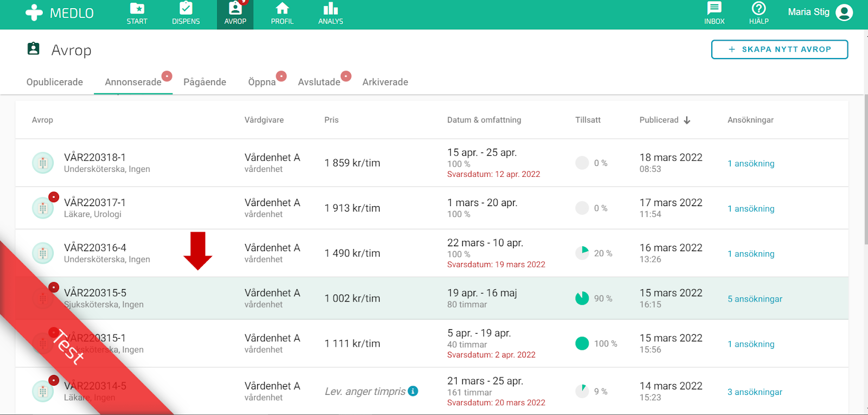
Task: Open the HJÄLP question mark icon
Action: (x=759, y=8)
